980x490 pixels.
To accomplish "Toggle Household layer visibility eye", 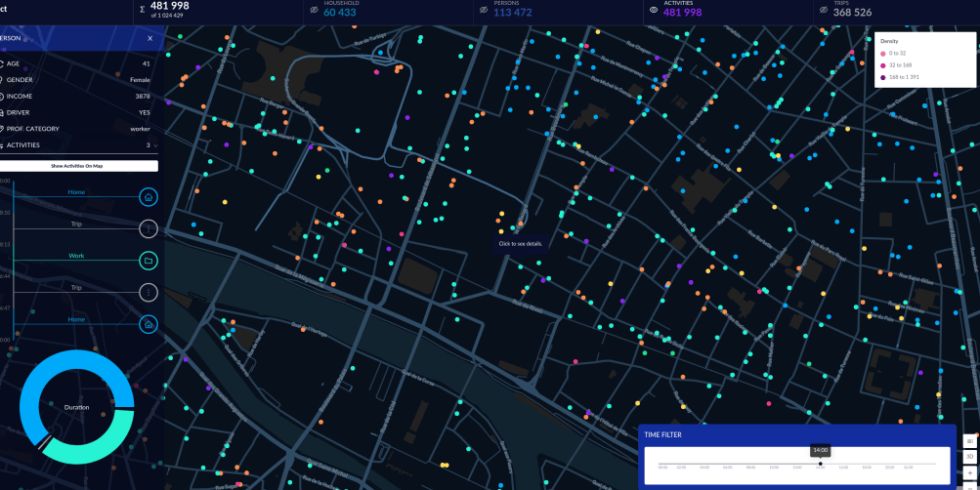I will [314, 10].
